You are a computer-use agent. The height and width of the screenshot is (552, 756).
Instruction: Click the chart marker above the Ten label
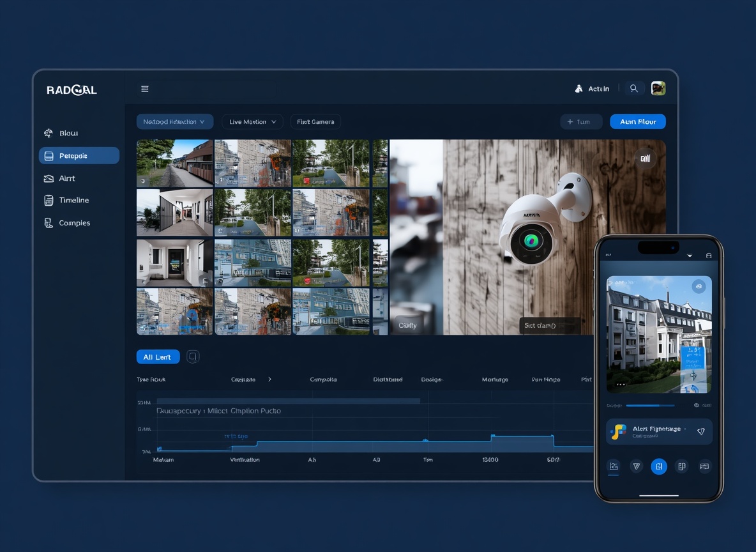click(425, 440)
